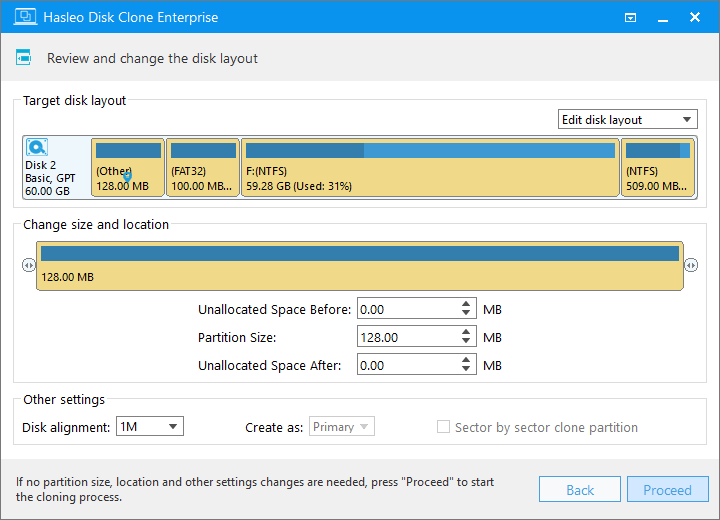Image resolution: width=720 pixels, height=520 pixels.
Task: Increase Unallocated Space After with up arrow
Action: point(466,360)
